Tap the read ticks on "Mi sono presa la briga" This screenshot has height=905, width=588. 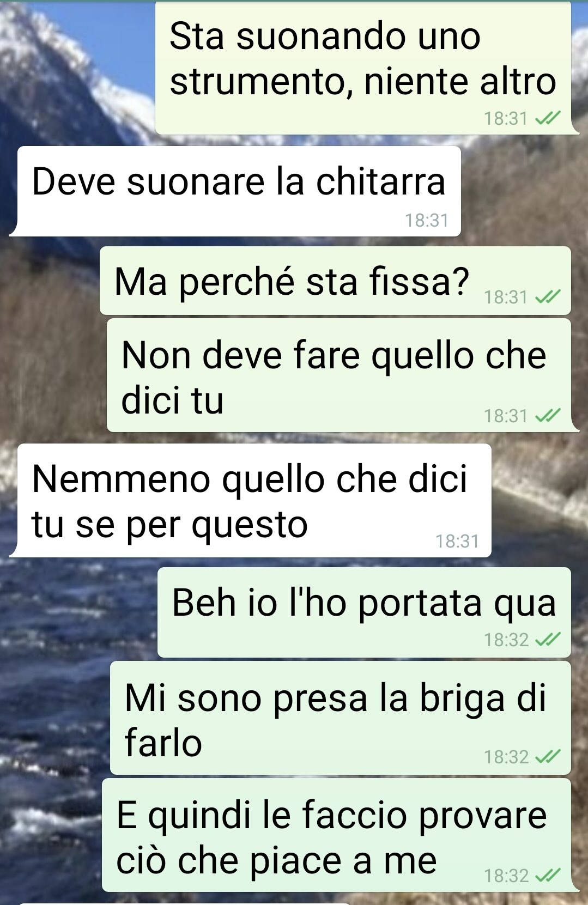[x=548, y=756]
